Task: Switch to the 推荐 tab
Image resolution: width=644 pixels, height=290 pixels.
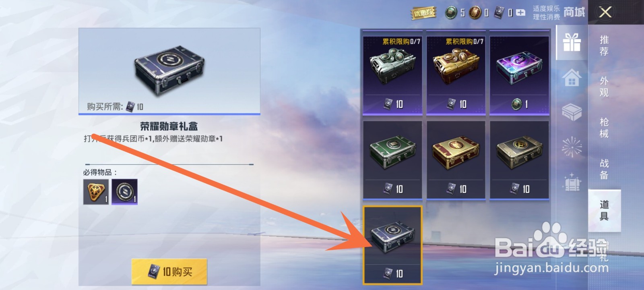Action: point(604,46)
